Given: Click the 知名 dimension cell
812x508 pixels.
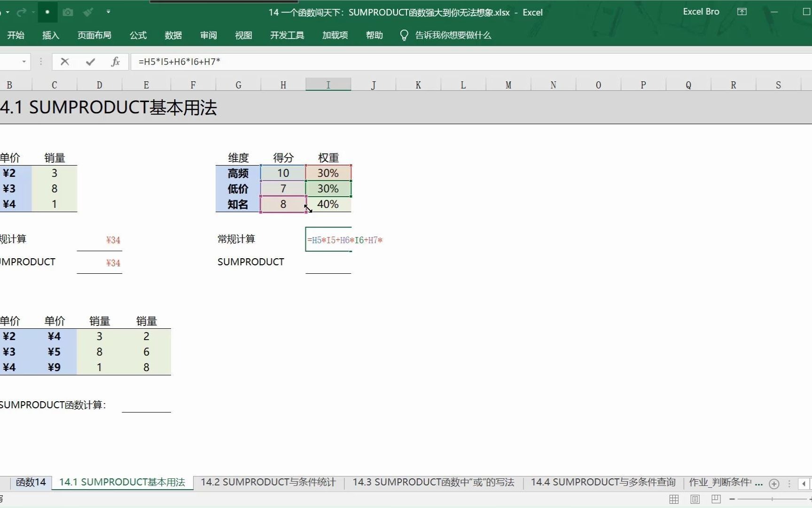Looking at the screenshot, I should coord(238,204).
